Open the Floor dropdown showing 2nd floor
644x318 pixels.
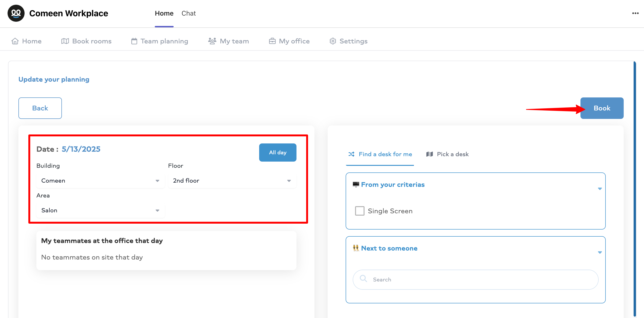(x=232, y=181)
